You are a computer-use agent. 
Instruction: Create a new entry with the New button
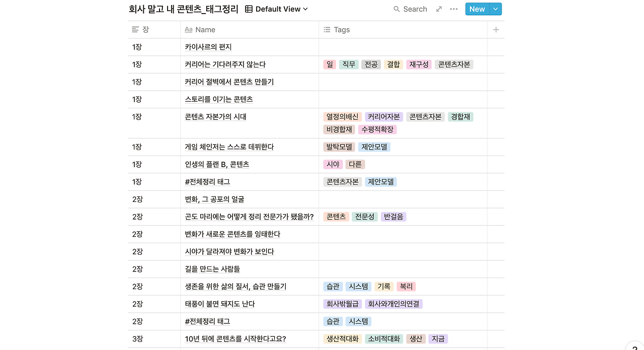(476, 9)
